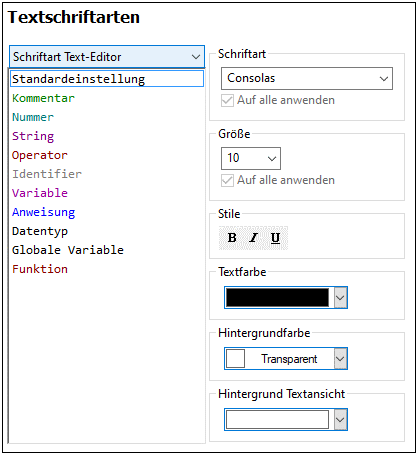Screen dimensions: 418x455
Task: Click the 'Transparent' label in Hintergrundfarbe
Action: pyautogui.click(x=289, y=359)
